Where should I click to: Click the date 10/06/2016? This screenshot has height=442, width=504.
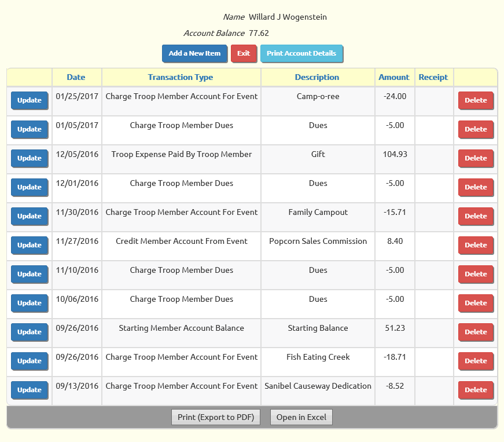(77, 299)
